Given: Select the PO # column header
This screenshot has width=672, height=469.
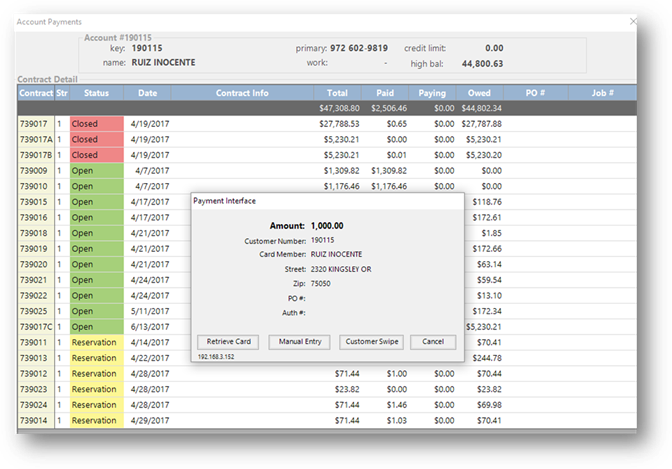Looking at the screenshot, I should coord(534,93).
